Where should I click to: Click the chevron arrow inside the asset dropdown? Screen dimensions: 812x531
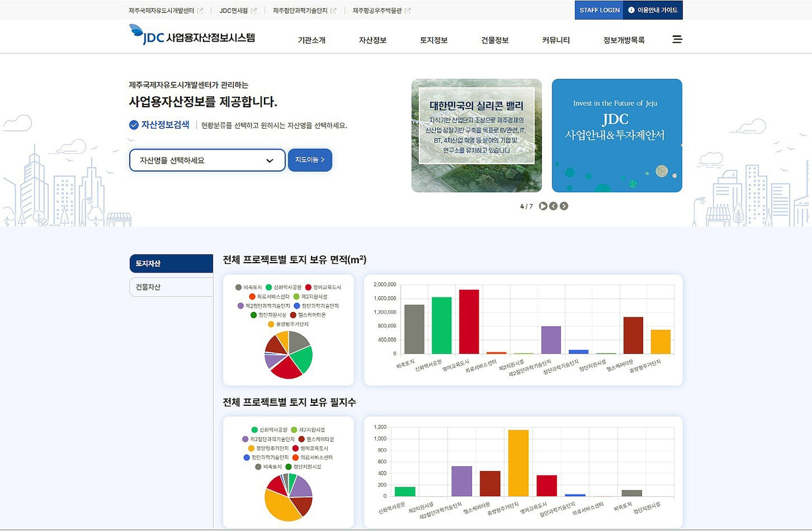269,160
